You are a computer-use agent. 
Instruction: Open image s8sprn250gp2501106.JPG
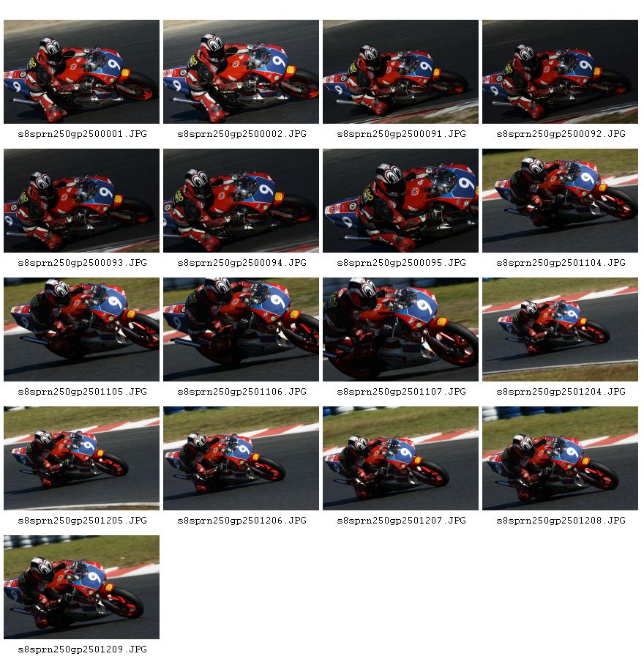coord(241,329)
